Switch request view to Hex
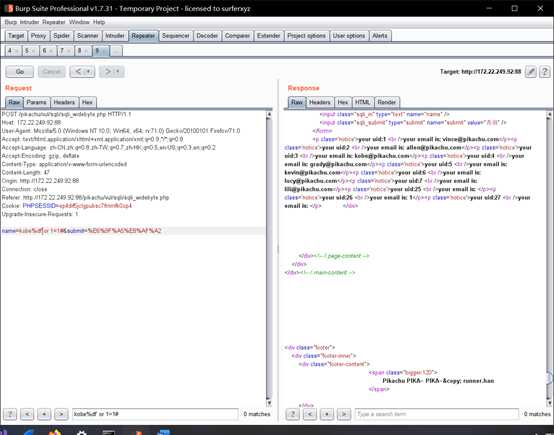The height and width of the screenshot is (435, 554). pos(87,102)
